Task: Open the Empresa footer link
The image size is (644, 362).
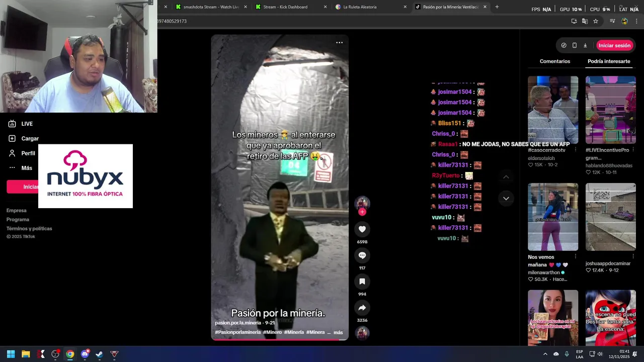Action: (17, 211)
